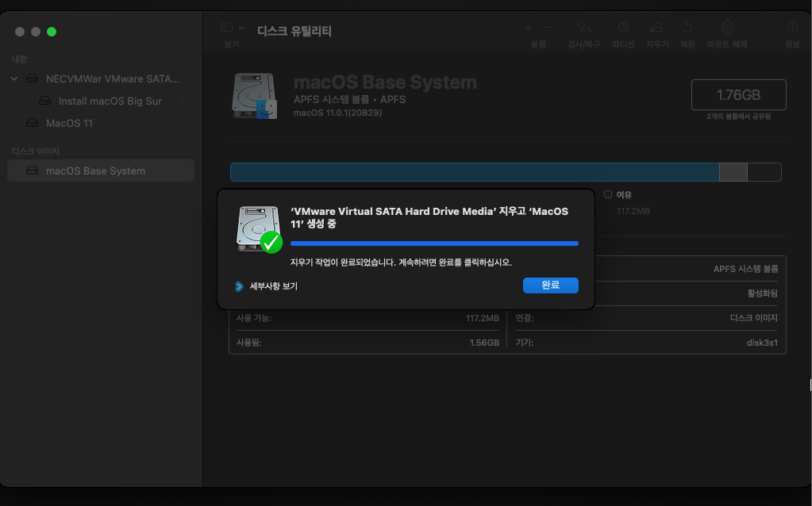Click the 활성화됨 status value
Image resolution: width=812 pixels, height=506 pixels.
[x=762, y=293]
